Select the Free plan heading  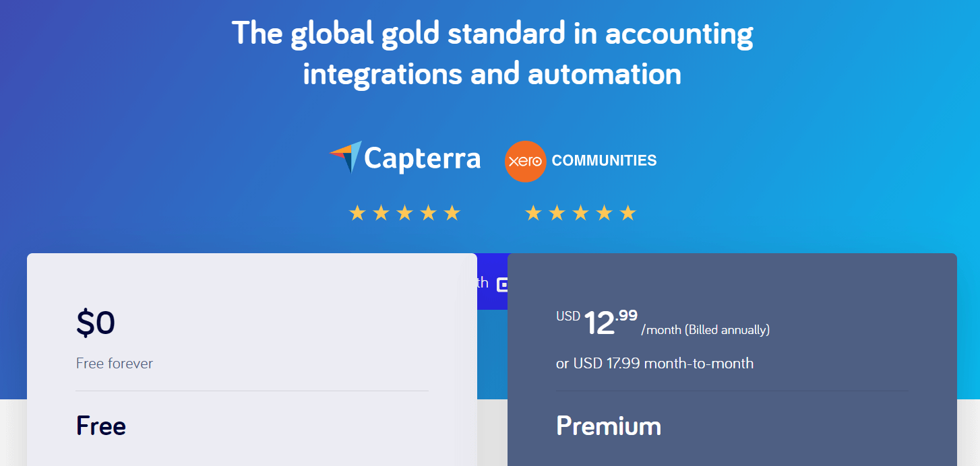coord(101,426)
